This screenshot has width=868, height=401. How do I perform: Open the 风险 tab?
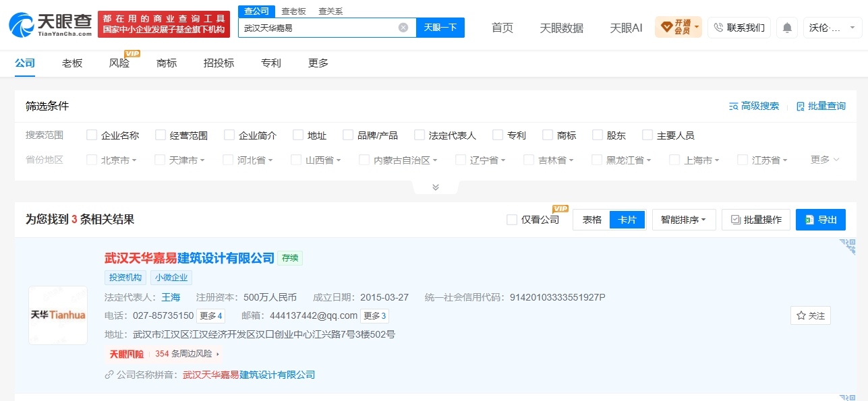119,63
